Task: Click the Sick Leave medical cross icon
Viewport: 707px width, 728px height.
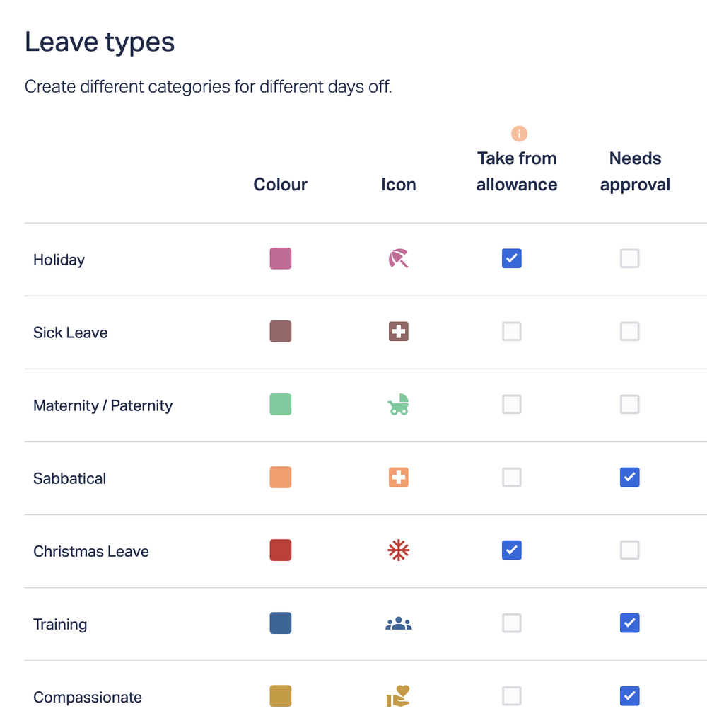Action: pos(399,332)
